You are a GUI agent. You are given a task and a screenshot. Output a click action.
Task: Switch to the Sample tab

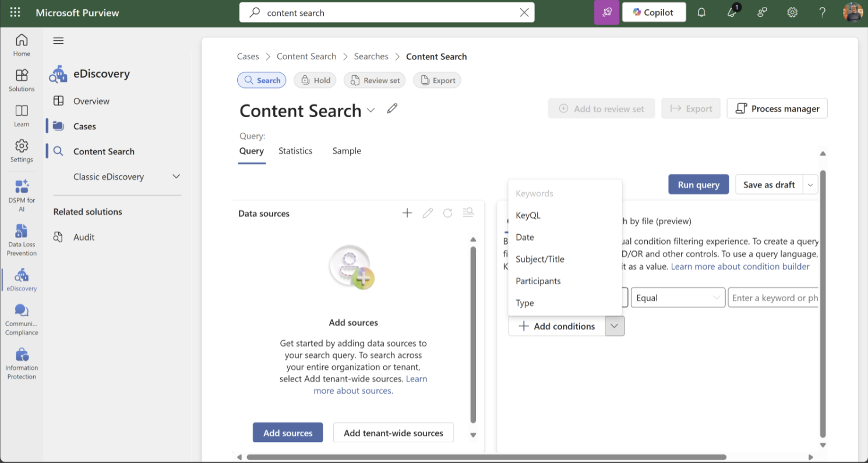pyautogui.click(x=347, y=151)
